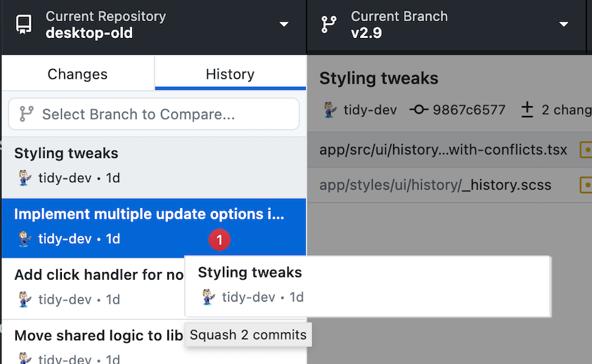The height and width of the screenshot is (364, 592).
Task: Click tidy-dev avatar in Styling tweaks header
Action: pos(330,110)
